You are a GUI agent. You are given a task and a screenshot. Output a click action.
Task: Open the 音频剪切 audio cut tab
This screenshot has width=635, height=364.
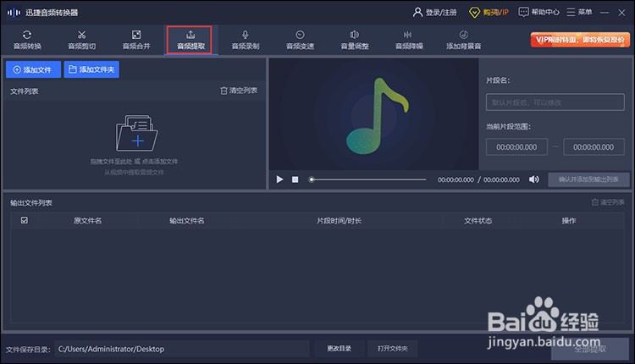pos(82,40)
